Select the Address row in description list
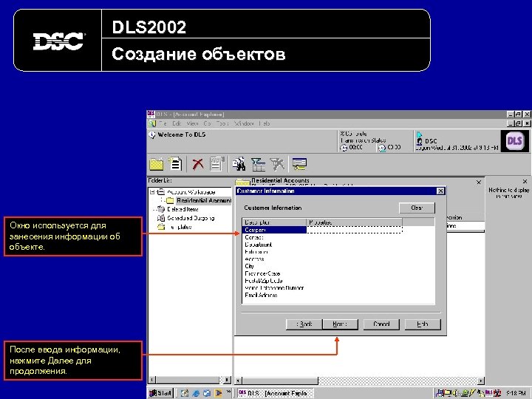532x399 pixels. click(x=254, y=259)
